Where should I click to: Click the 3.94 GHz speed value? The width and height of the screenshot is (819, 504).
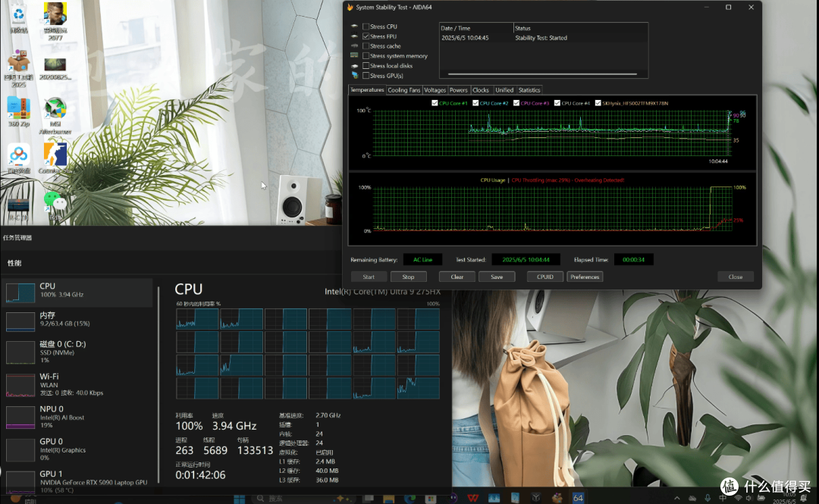pyautogui.click(x=234, y=426)
